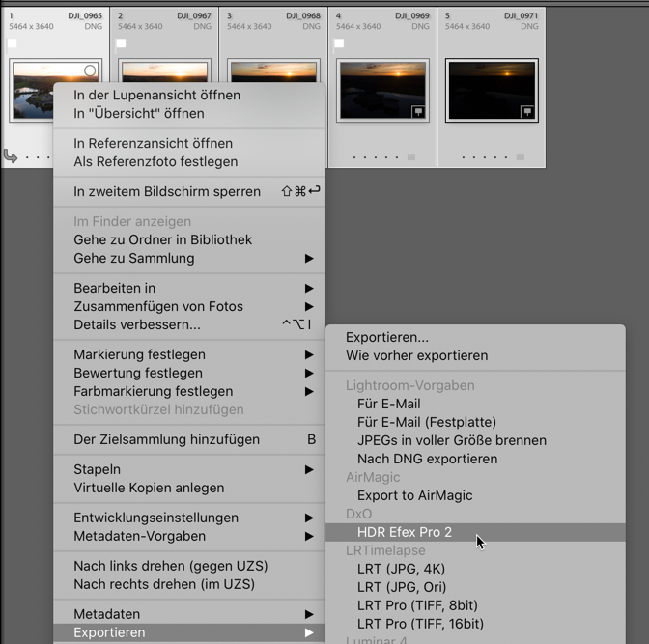Image resolution: width=649 pixels, height=644 pixels.
Task: Set color label square under DJI_0971
Action: [x=521, y=157]
